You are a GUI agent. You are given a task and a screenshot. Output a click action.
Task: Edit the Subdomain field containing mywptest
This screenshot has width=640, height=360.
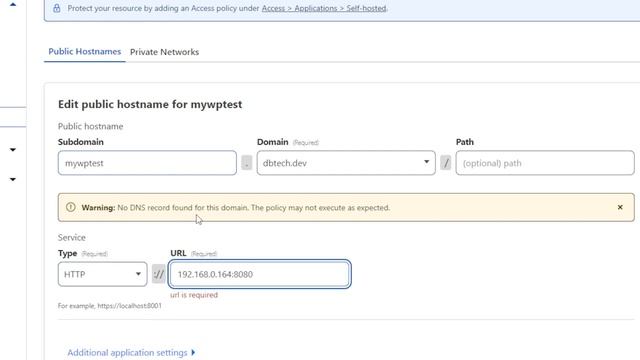coord(147,163)
